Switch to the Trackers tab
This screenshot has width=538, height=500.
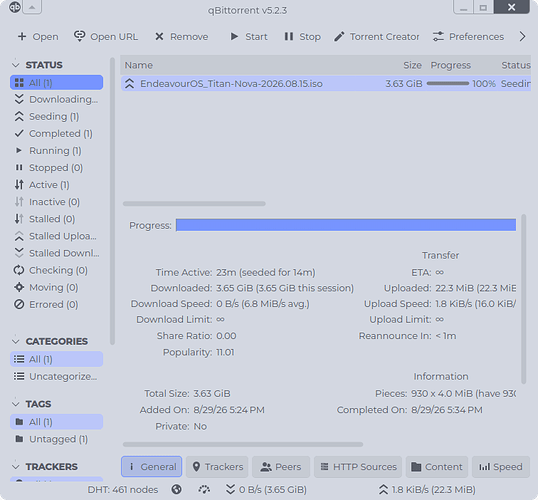tap(217, 467)
